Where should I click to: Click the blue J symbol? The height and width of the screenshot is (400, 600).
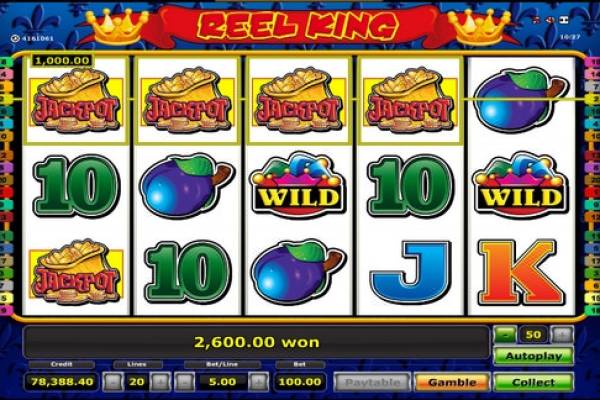(x=411, y=272)
